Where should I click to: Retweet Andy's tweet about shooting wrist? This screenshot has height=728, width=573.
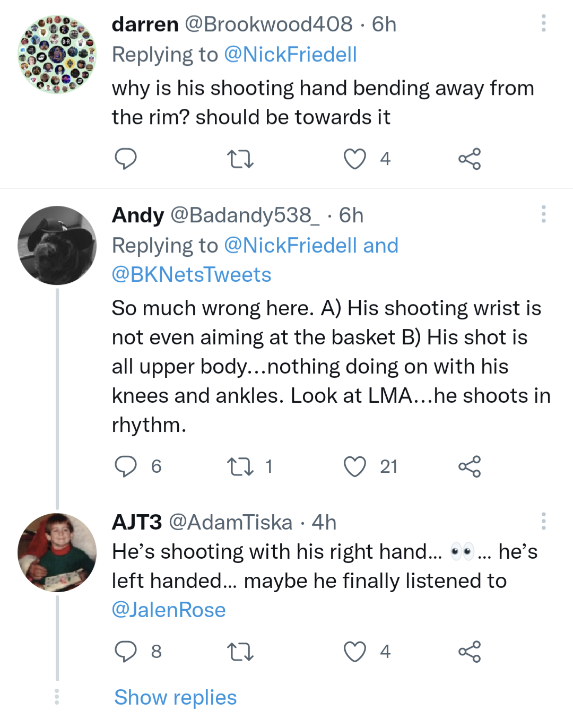(x=240, y=466)
